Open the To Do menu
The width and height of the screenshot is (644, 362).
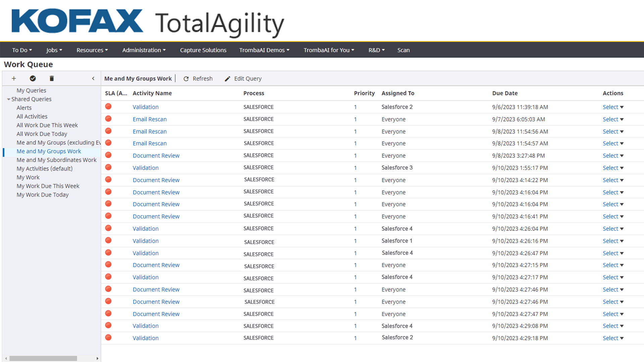22,50
